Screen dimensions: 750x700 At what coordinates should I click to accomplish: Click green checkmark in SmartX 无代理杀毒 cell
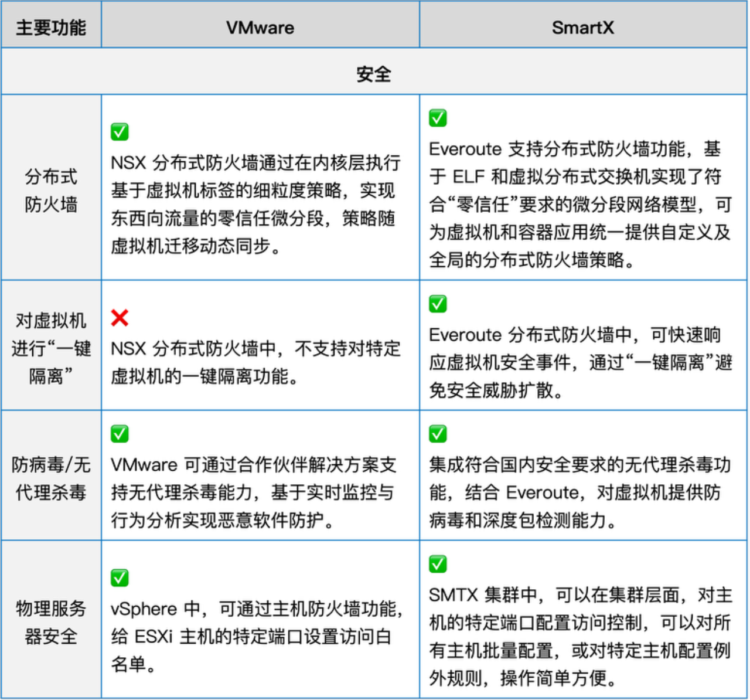tap(438, 434)
